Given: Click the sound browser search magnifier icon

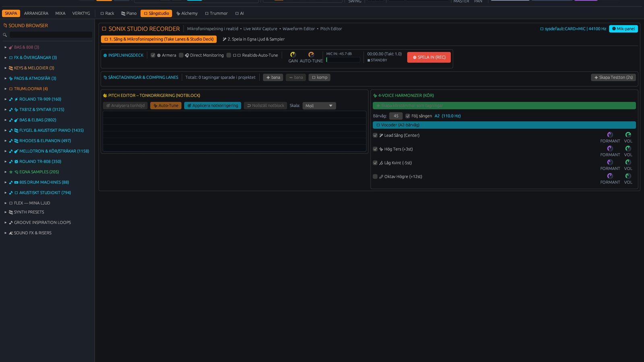Looking at the screenshot, I should pos(5,35).
